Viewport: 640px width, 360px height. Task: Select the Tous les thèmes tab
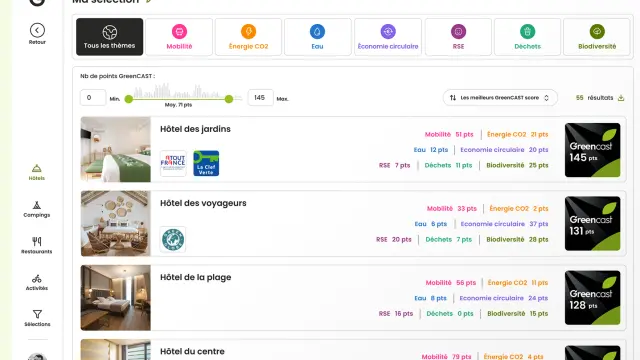click(x=109, y=37)
